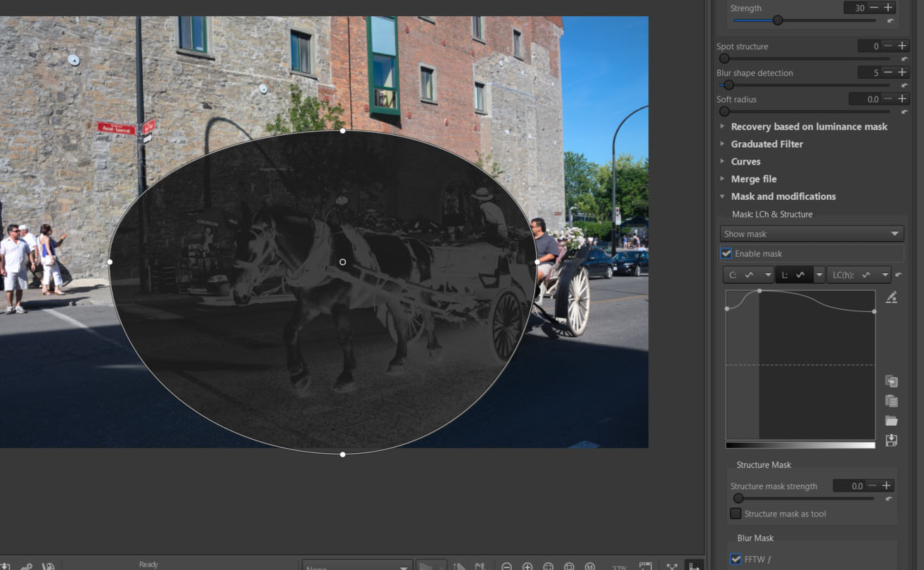The width and height of the screenshot is (924, 570).
Task: Copy the mask curve to clipboard
Action: pyautogui.click(x=891, y=381)
